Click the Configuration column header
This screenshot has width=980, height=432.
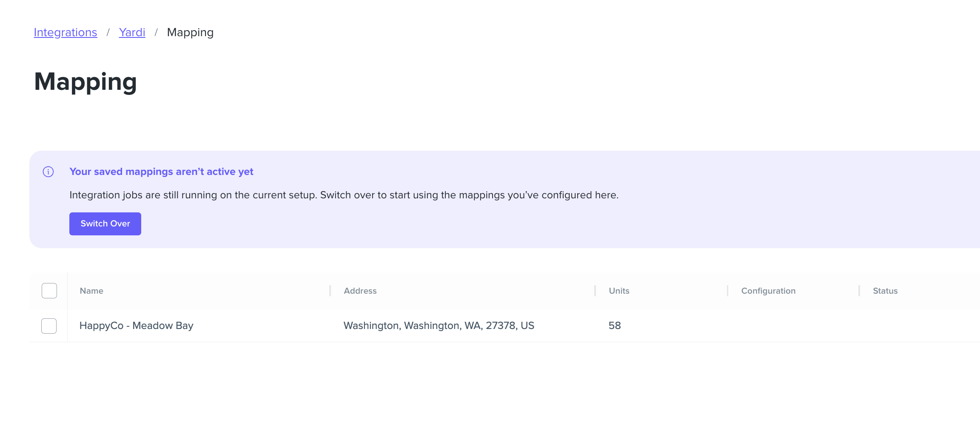(x=768, y=291)
